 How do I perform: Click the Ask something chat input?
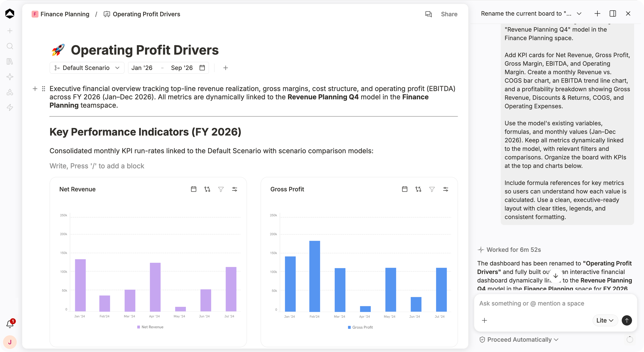tap(555, 303)
